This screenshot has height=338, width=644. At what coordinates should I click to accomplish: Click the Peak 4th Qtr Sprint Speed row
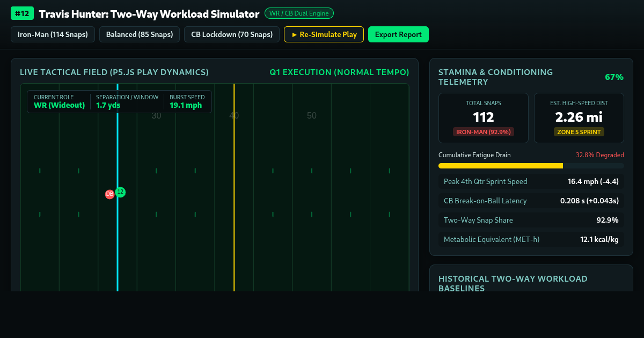pos(531,181)
